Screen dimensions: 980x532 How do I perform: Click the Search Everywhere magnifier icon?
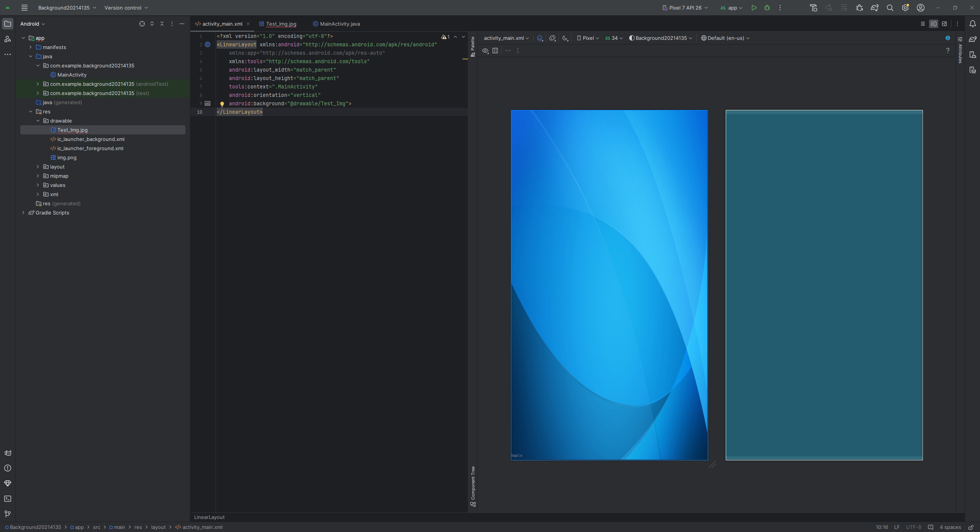(890, 8)
